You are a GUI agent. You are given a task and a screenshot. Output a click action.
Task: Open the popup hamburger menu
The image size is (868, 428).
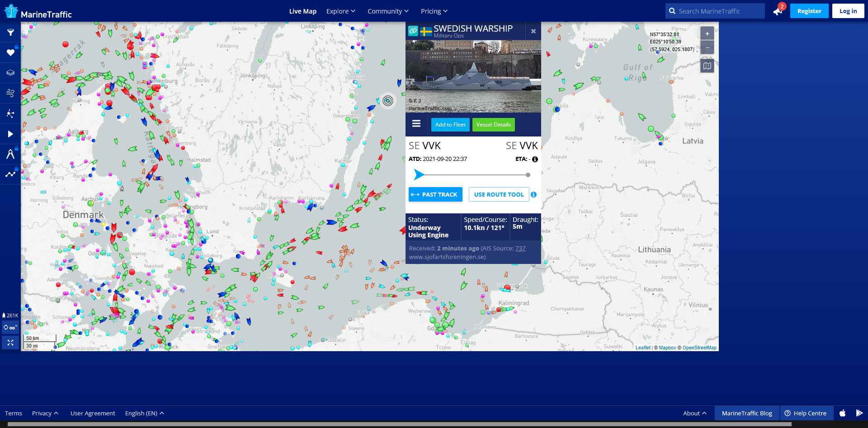[416, 124]
